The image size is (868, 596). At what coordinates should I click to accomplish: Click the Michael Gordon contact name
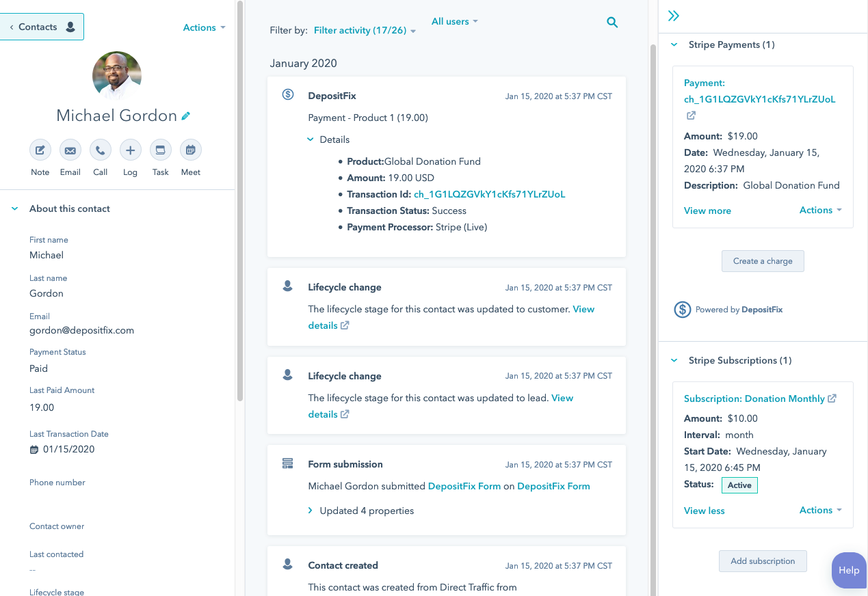[117, 116]
